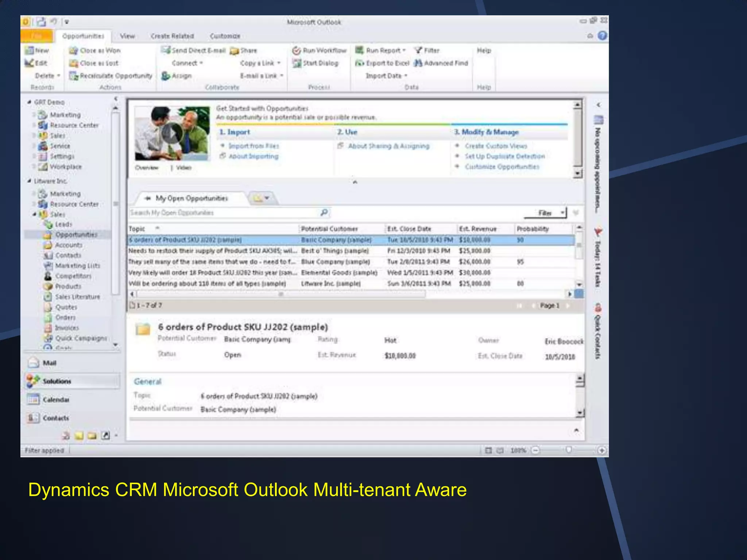Click the Advanced Find binoculars icon
Image resolution: width=747 pixels, height=560 pixels.
(418, 63)
